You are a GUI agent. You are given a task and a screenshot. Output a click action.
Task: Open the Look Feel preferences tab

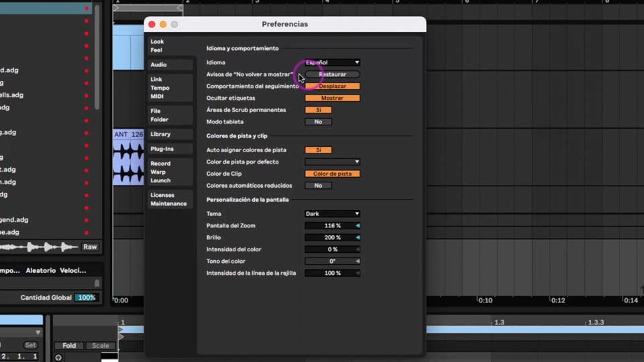(x=170, y=46)
